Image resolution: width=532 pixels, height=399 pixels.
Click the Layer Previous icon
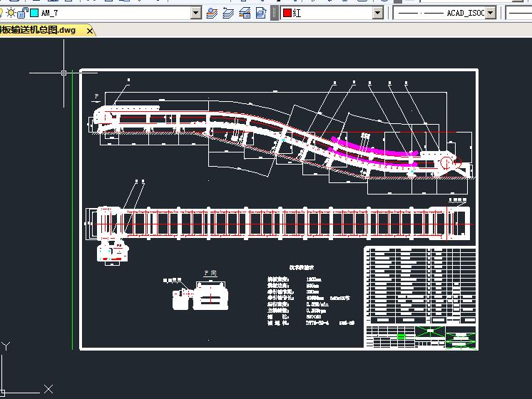228,13
